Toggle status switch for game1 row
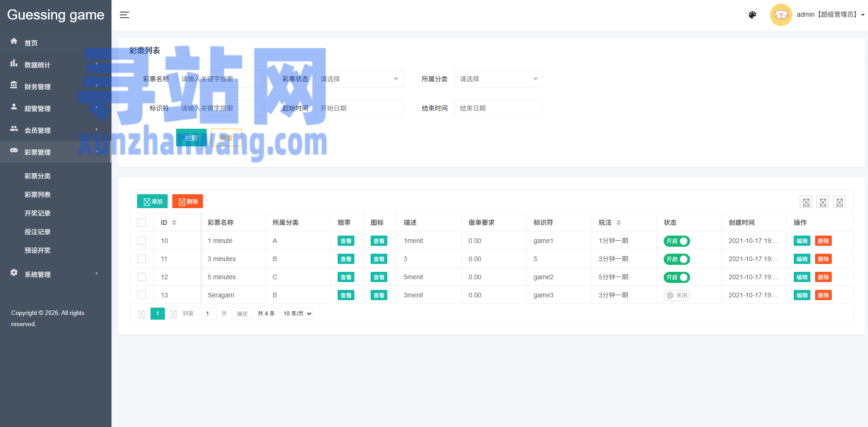868x427 pixels. [677, 241]
